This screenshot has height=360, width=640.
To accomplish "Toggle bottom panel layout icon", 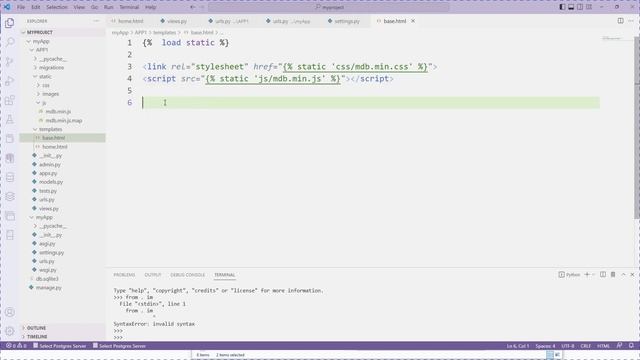I will [571, 7].
